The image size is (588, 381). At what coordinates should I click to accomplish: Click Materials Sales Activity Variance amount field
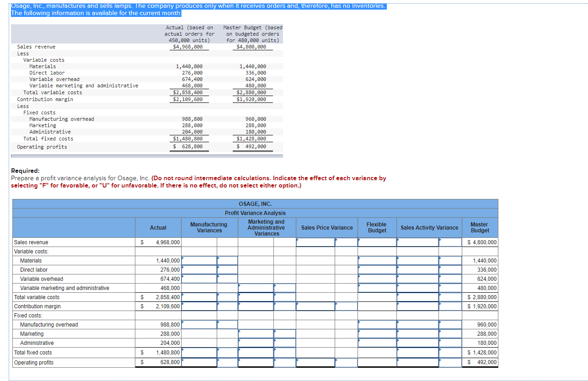(x=417, y=261)
